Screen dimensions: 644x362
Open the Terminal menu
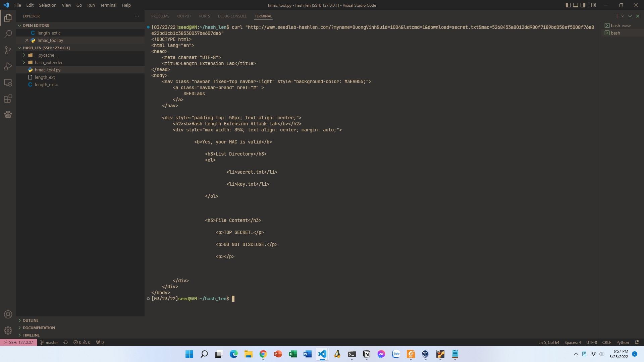coord(108,5)
